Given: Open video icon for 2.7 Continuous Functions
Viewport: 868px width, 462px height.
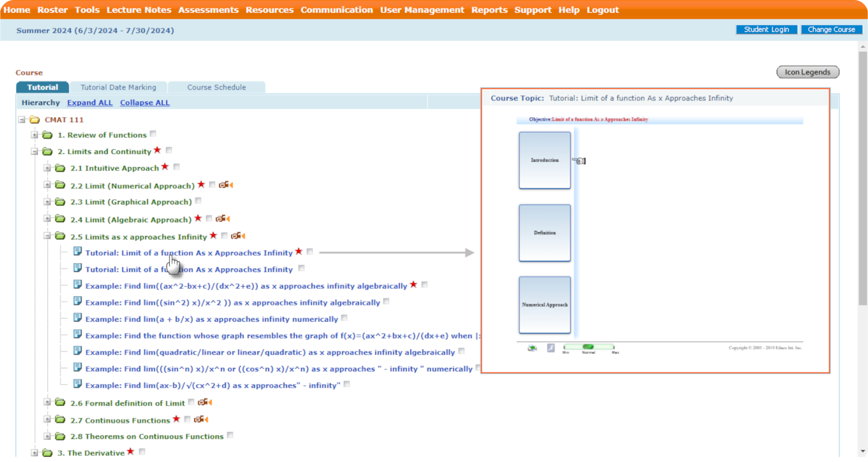Looking at the screenshot, I should pos(201,419).
